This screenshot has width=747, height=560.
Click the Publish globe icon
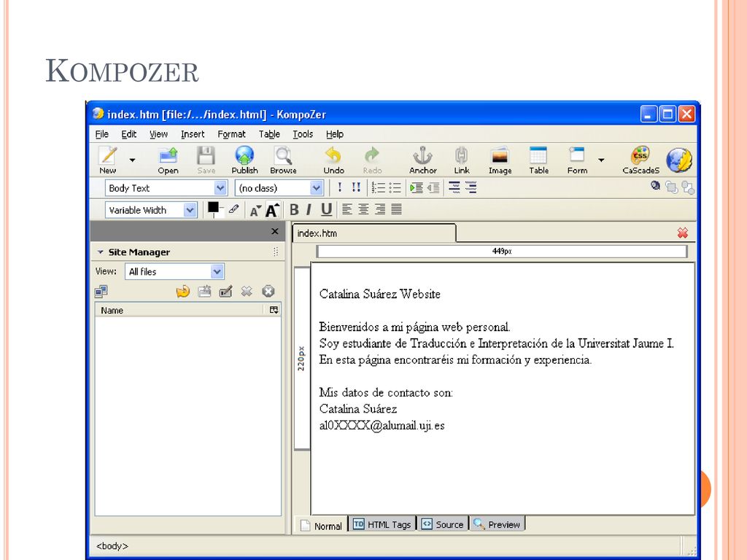point(244,155)
